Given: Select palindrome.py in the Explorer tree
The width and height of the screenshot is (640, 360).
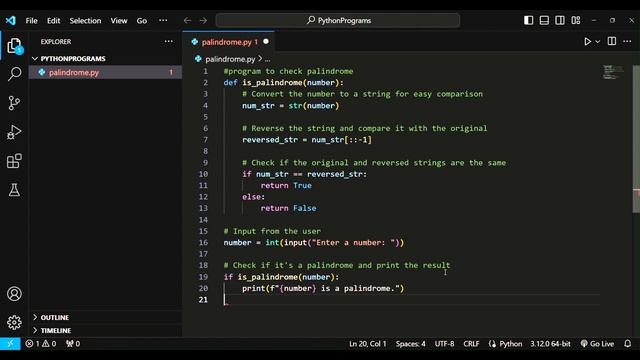Looking at the screenshot, I should pyautogui.click(x=105, y=73).
